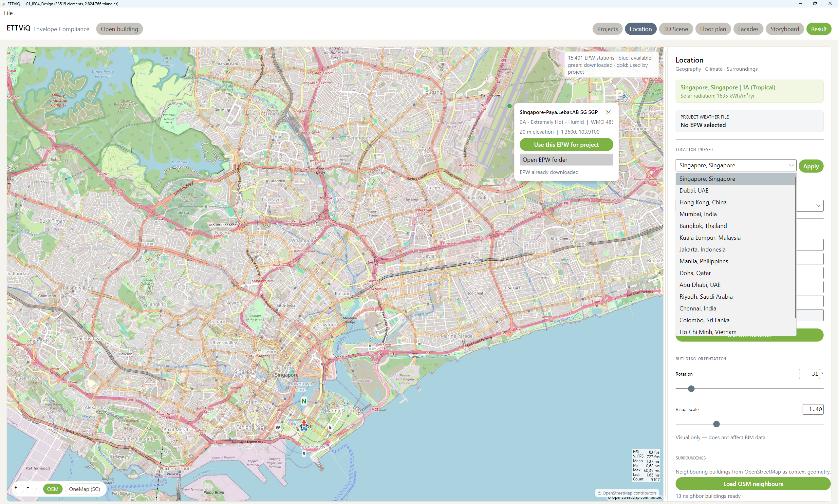Open the File menu
Screen dimensions: 838x504
(8, 13)
